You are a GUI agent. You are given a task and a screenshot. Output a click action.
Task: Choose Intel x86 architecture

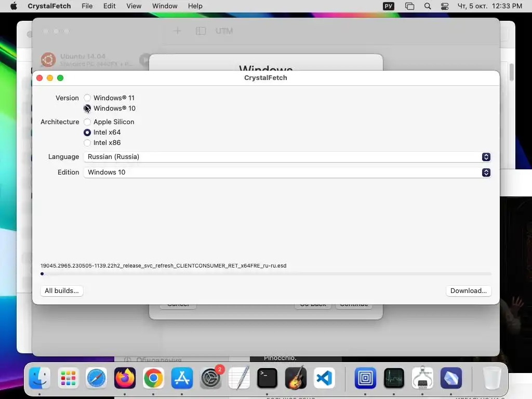coord(87,143)
